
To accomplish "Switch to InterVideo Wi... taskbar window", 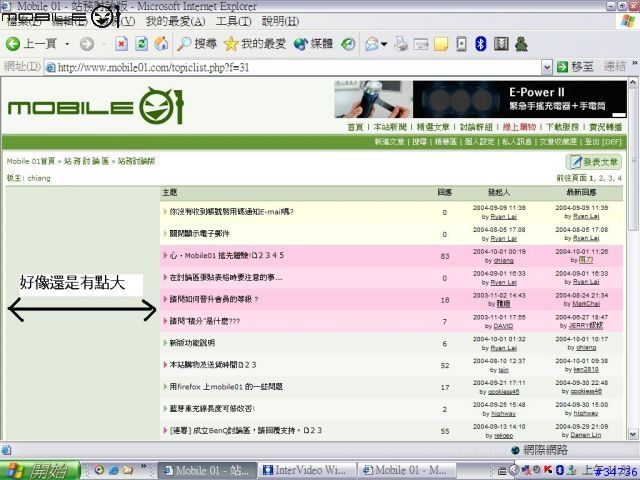I will [x=307, y=471].
